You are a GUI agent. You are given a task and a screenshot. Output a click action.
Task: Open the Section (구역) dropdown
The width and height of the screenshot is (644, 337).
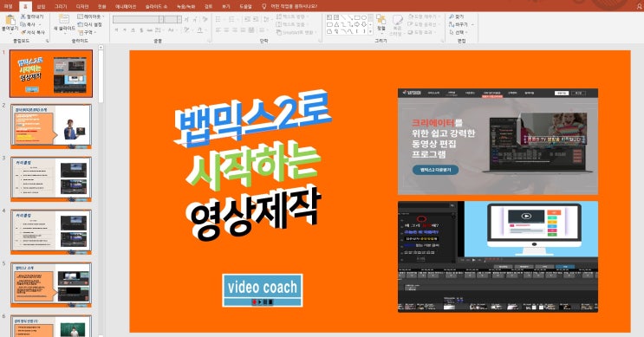(87, 32)
